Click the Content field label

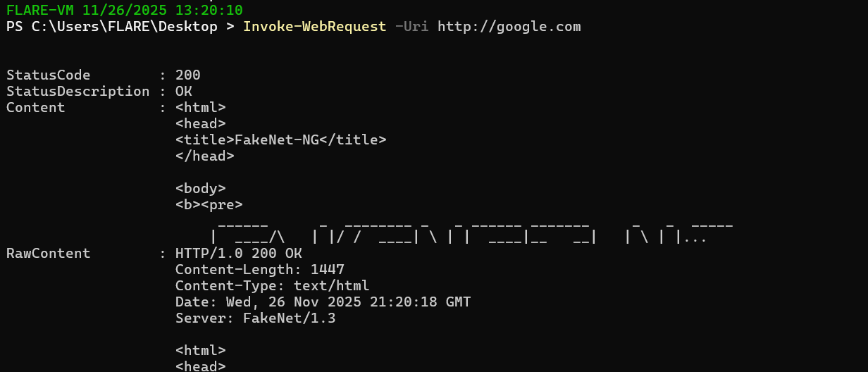coord(36,107)
